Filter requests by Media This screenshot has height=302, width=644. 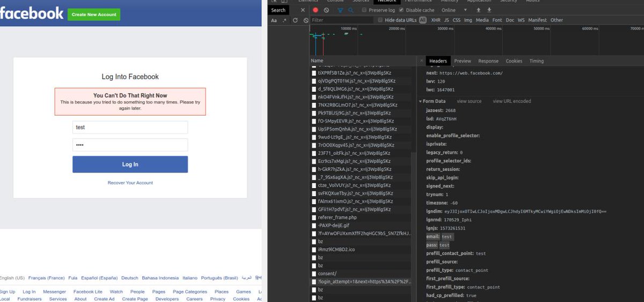click(482, 20)
